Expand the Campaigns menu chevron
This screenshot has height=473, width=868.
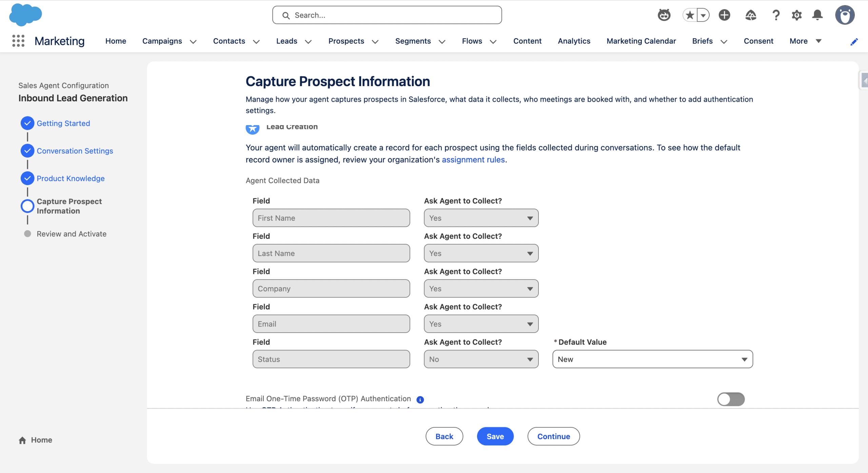193,41
